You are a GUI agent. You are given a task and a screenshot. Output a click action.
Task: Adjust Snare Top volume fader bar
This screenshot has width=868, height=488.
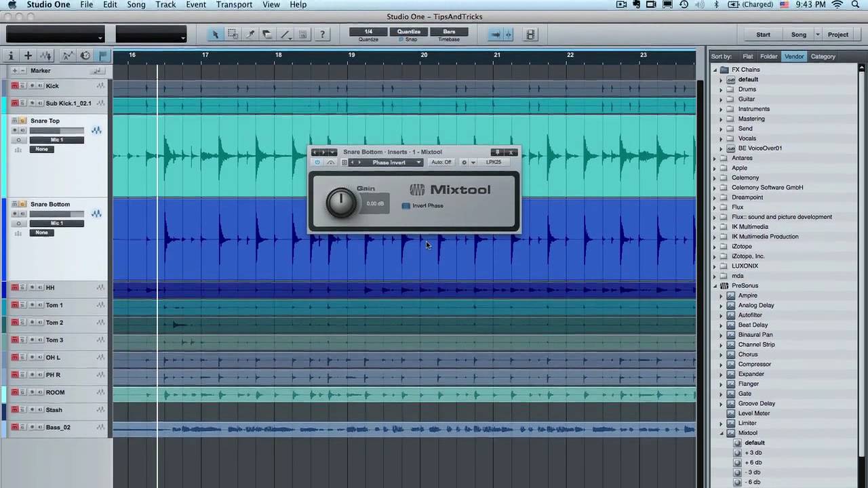coord(57,130)
